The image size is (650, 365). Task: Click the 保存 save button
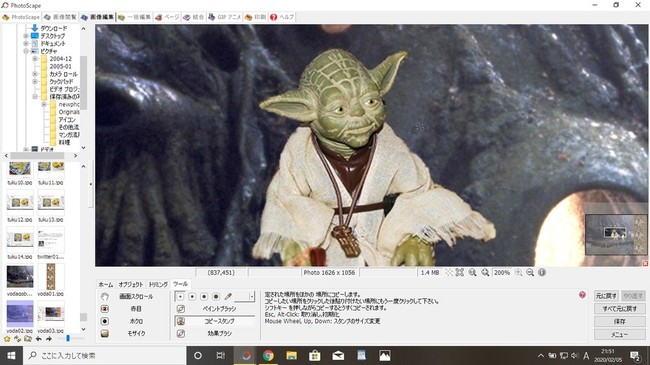point(619,321)
